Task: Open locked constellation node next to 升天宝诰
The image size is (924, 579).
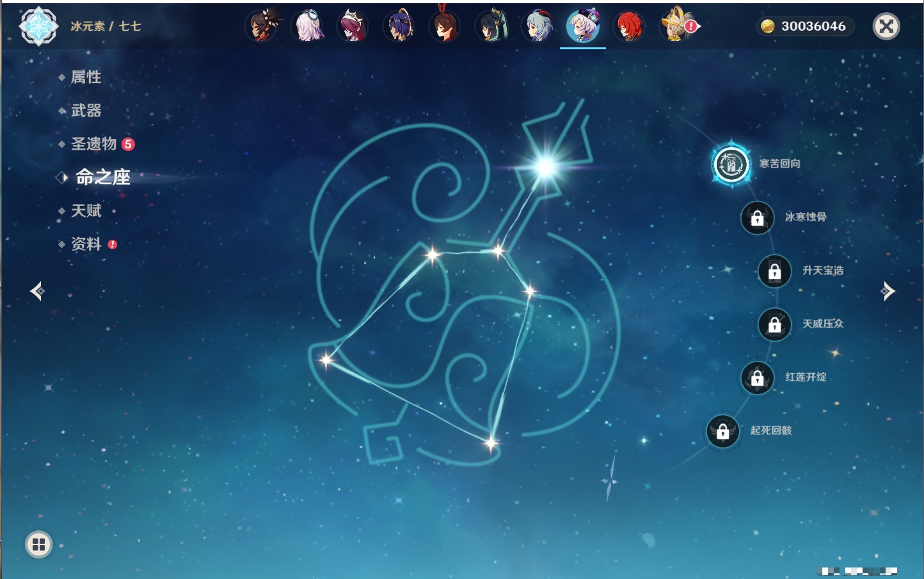Action: click(775, 271)
